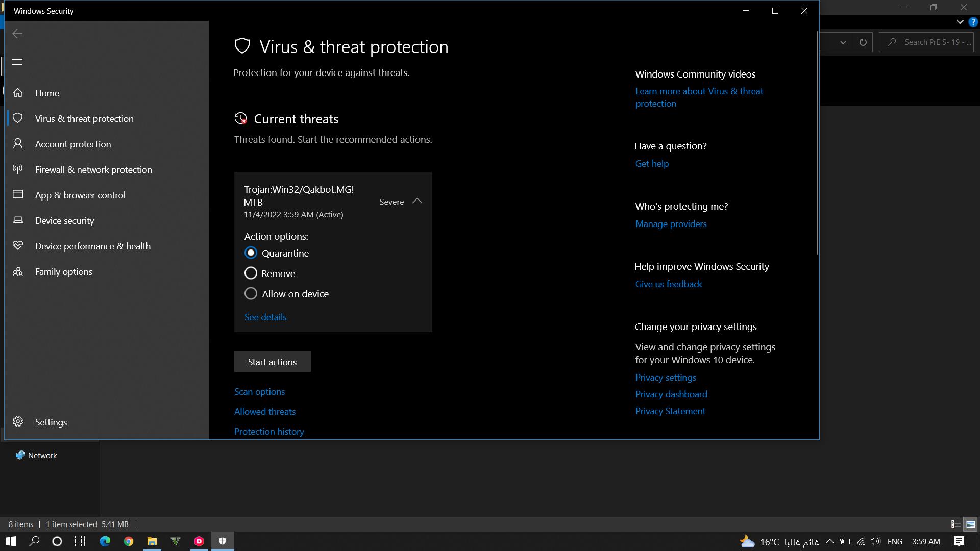Screen dimensions: 980x551
Task: Click the Home house icon
Action: (x=18, y=93)
